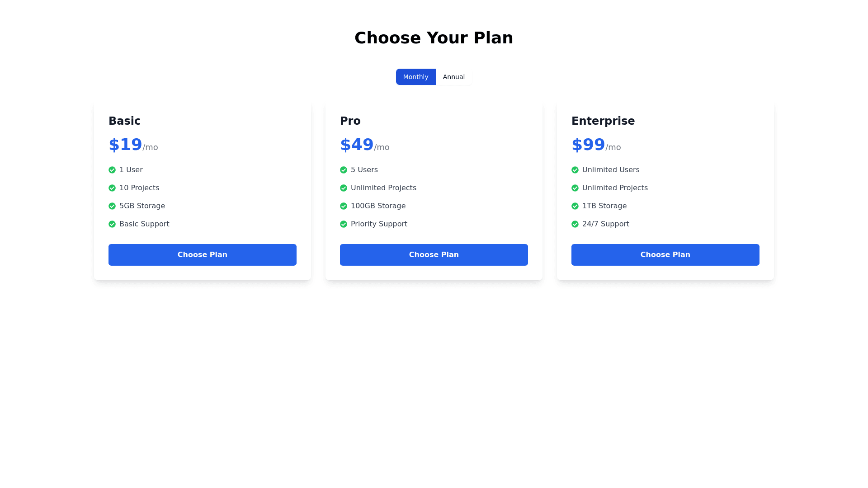Select the Monthly billing option
The height and width of the screenshot is (488, 868).
pos(415,77)
